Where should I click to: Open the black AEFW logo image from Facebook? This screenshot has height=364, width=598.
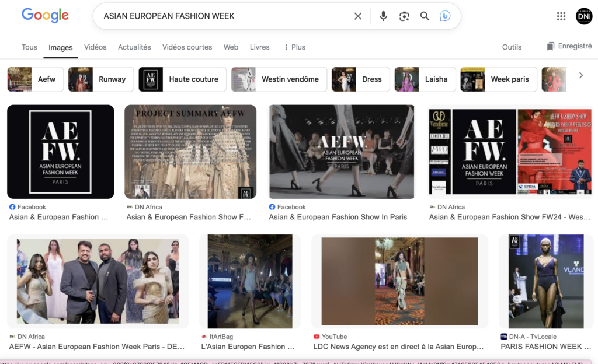click(x=61, y=152)
